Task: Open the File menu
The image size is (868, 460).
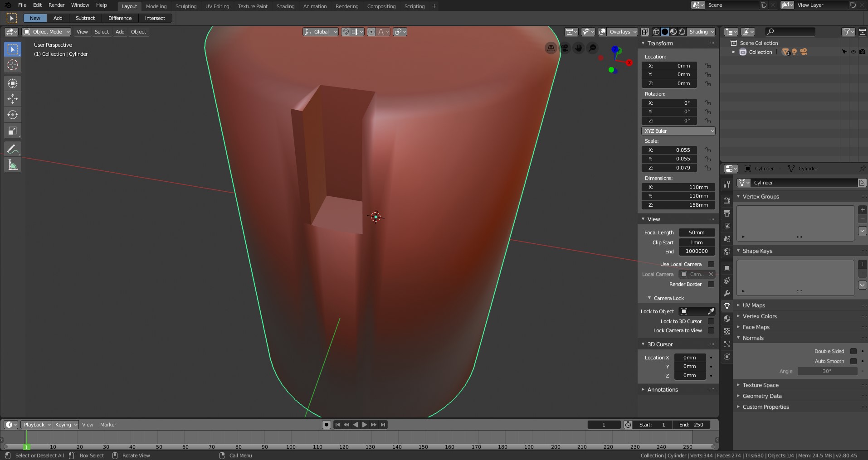Action: pos(22,5)
